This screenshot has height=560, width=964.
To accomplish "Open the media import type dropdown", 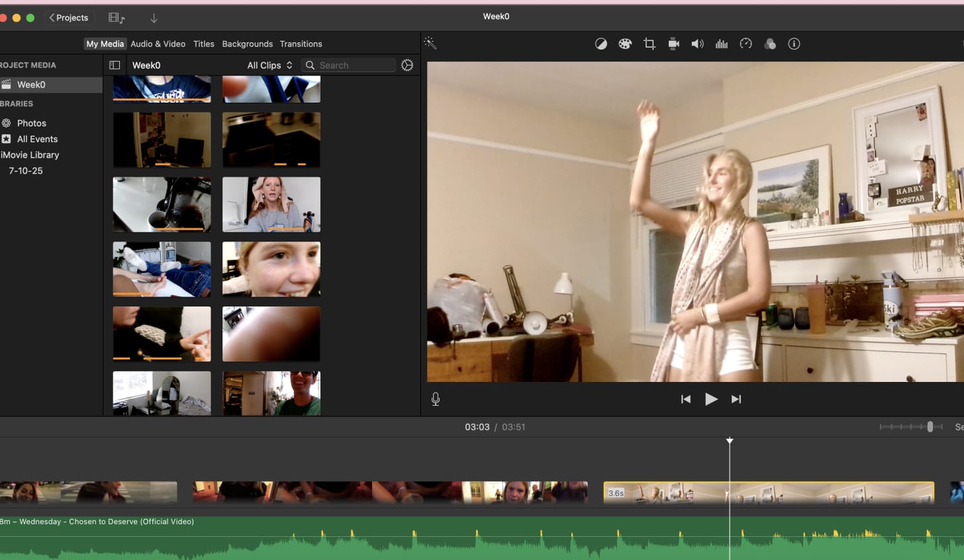I will [117, 18].
